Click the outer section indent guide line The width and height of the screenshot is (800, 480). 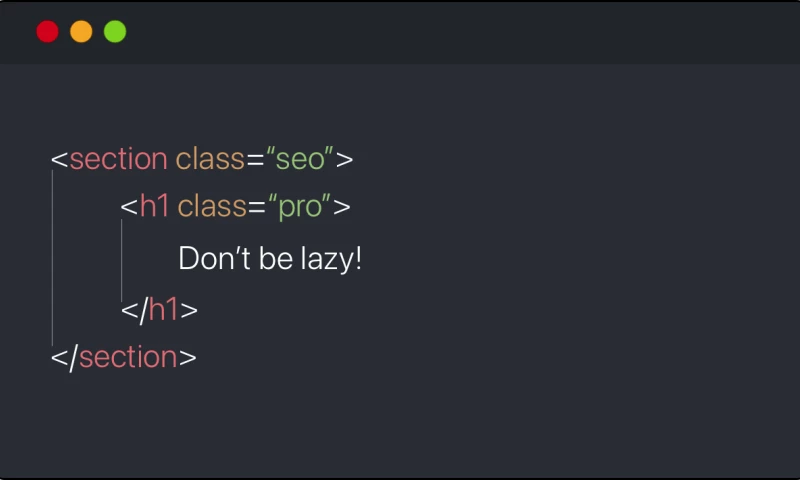(x=52, y=258)
